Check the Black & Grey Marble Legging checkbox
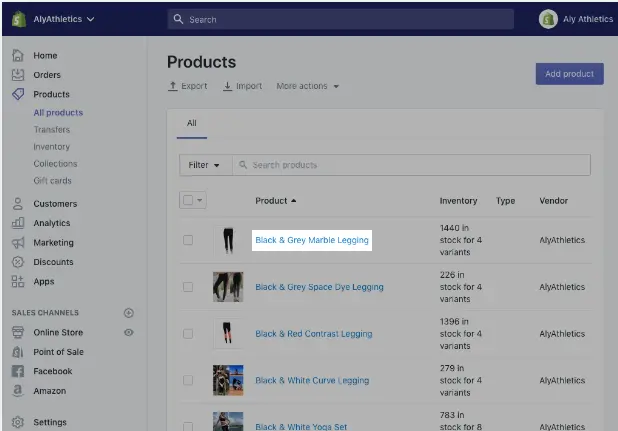Viewport: 618px width, 431px height. 188,240
